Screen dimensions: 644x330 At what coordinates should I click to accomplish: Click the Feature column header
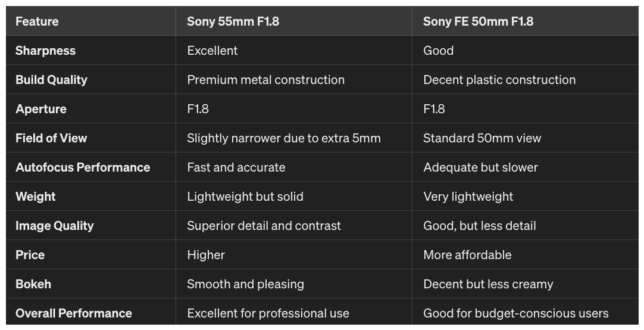pyautogui.click(x=37, y=21)
